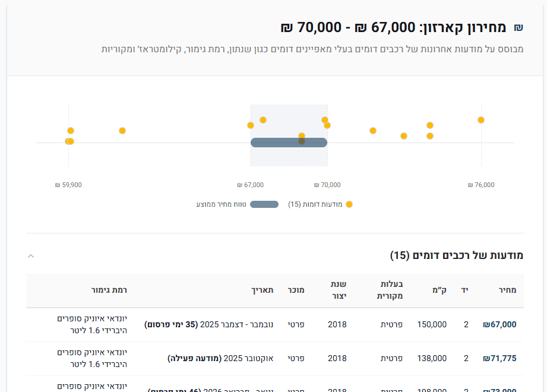
Task: Click the רמת גימור column header
Action: 109,290
